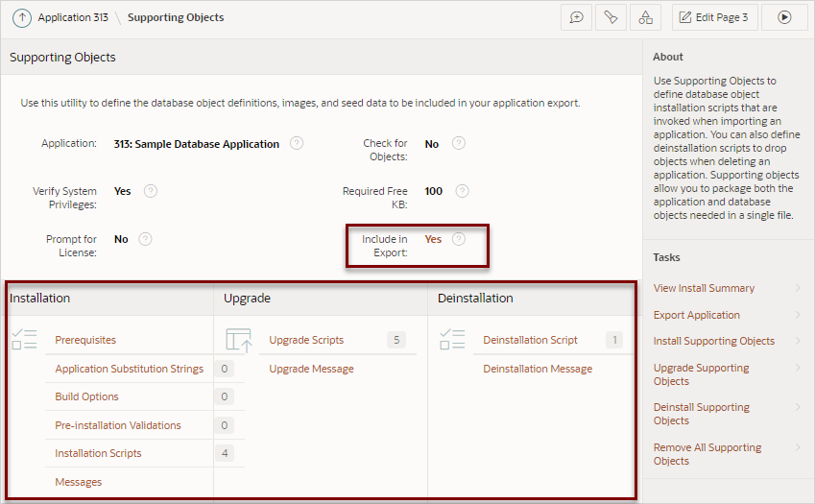Click chevron beside Remove All Supporting Objects
Image resolution: width=815 pixels, height=504 pixels.
798,447
